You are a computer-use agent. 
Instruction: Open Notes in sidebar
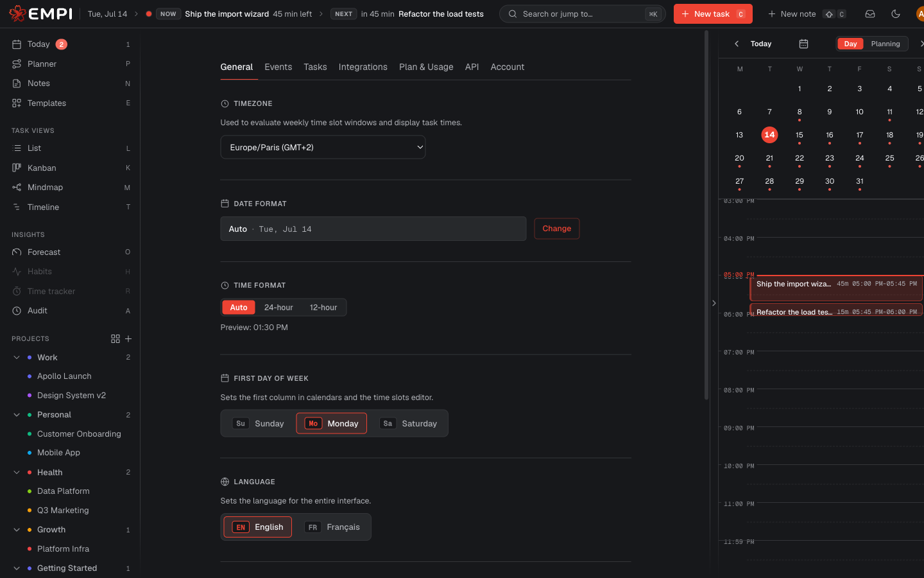click(x=71, y=83)
